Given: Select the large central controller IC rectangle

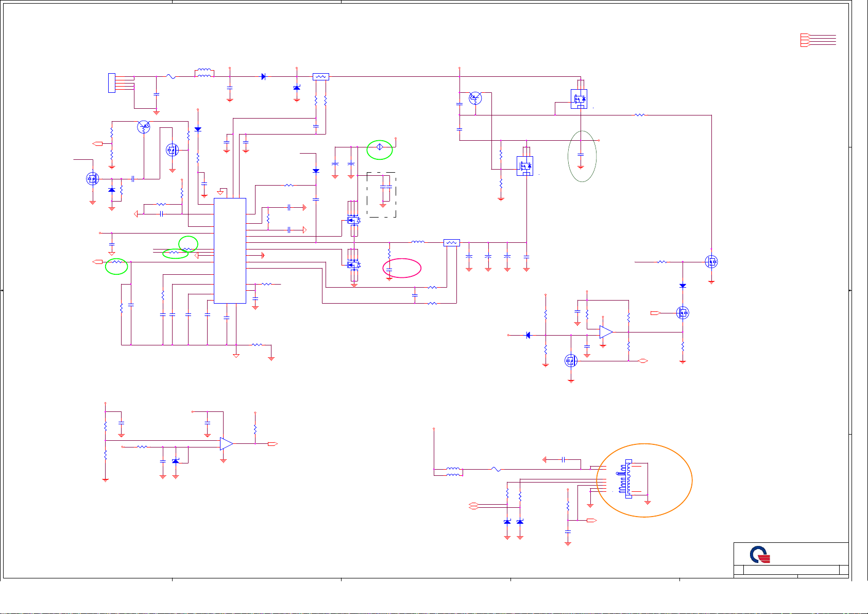Looking at the screenshot, I should 230,251.
